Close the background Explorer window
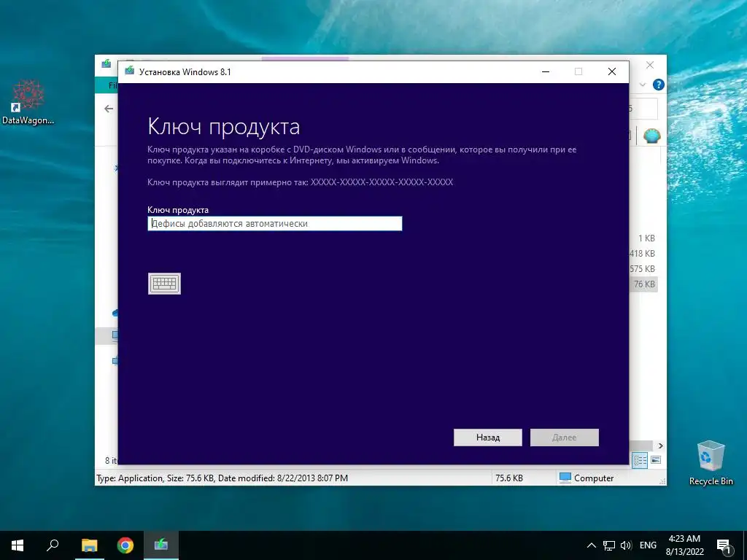The width and height of the screenshot is (747, 560). click(x=650, y=65)
